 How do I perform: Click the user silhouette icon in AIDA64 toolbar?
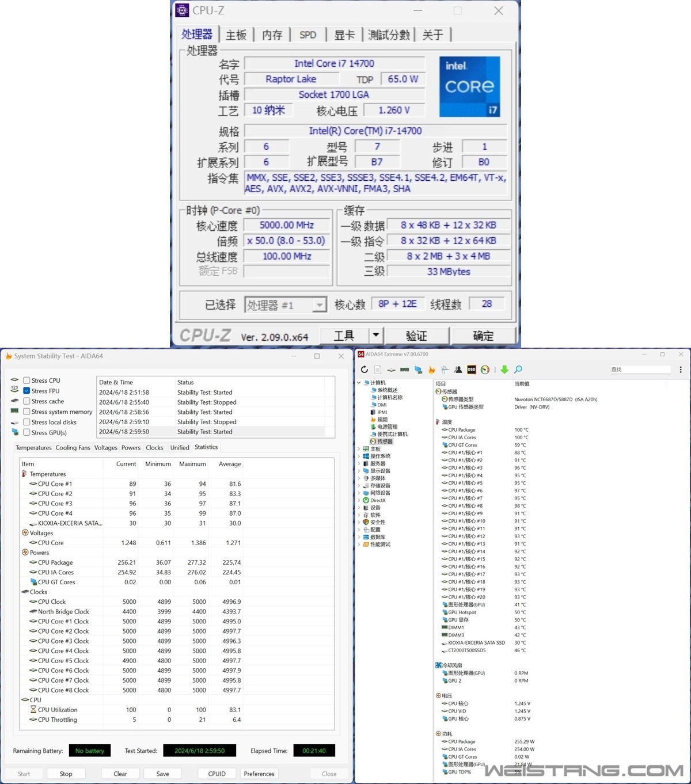[x=458, y=370]
